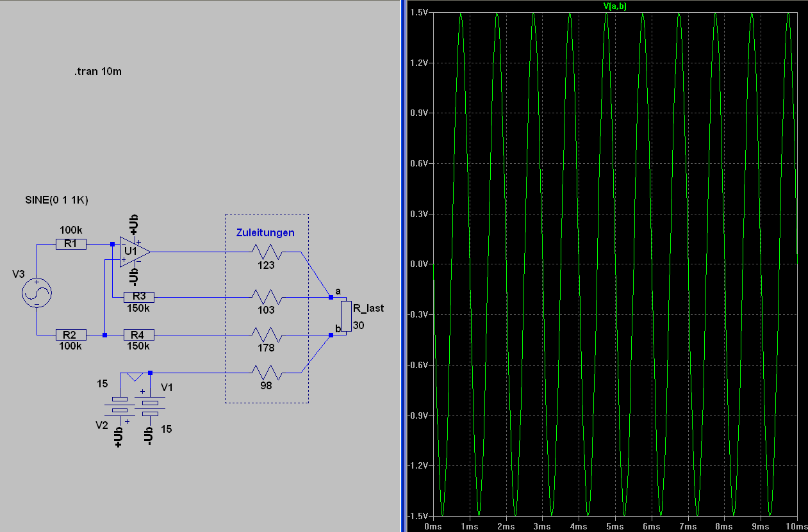Click the 0.9V vertical axis label

pyautogui.click(x=420, y=113)
